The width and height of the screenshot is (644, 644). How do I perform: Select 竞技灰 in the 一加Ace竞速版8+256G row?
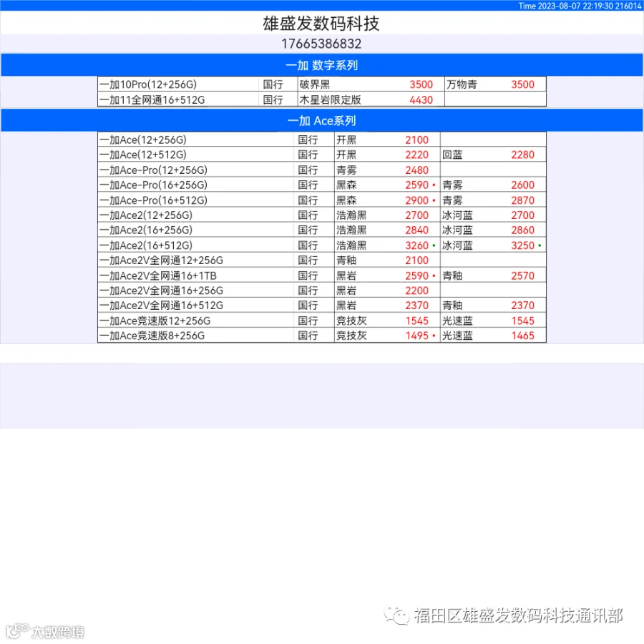pyautogui.click(x=351, y=336)
